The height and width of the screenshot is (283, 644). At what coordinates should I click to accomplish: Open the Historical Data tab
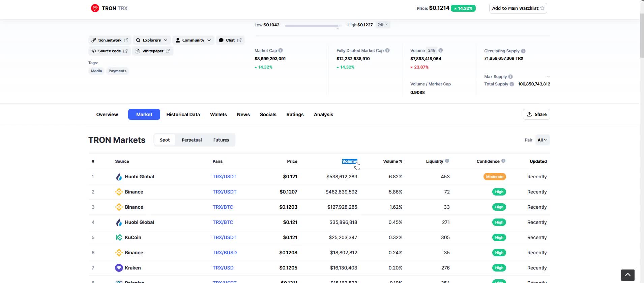[x=183, y=114]
